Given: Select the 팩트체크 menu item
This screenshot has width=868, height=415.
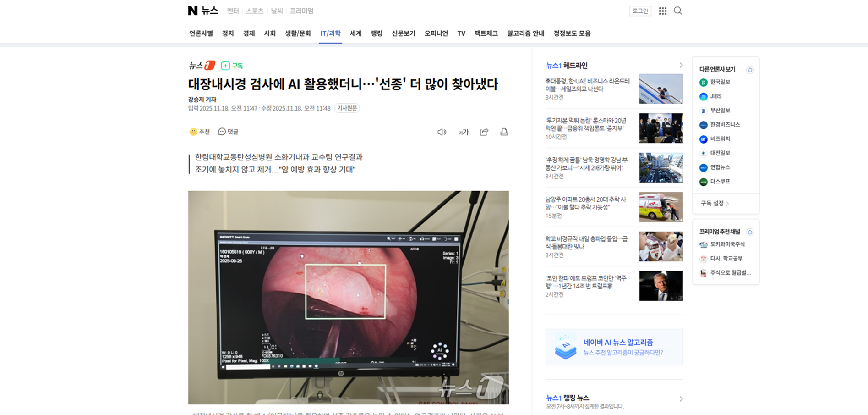Looking at the screenshot, I should (486, 33).
